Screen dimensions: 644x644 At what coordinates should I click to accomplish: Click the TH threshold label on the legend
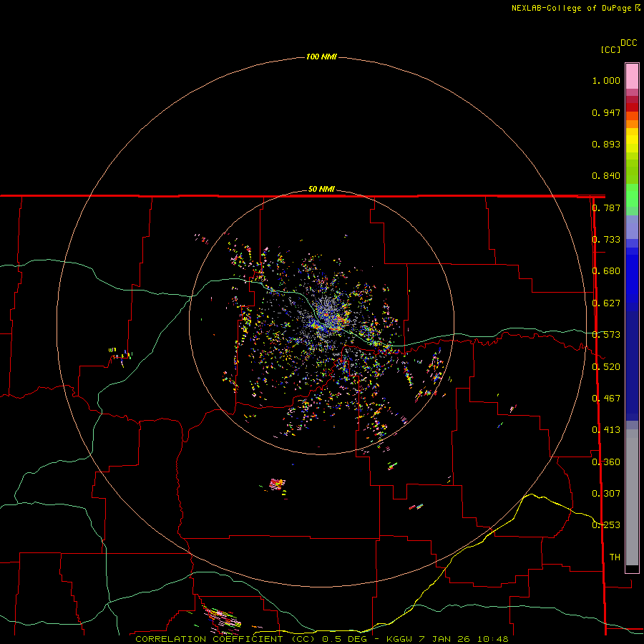(x=615, y=557)
